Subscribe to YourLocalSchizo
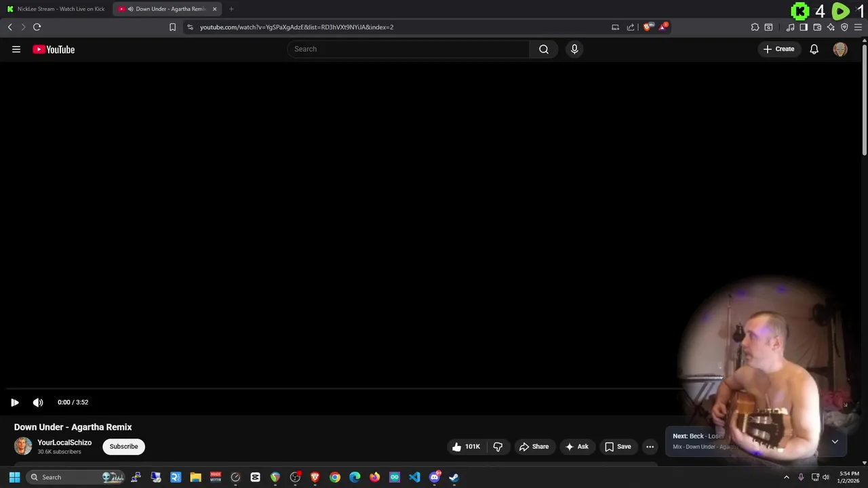The height and width of the screenshot is (488, 868). (x=123, y=447)
